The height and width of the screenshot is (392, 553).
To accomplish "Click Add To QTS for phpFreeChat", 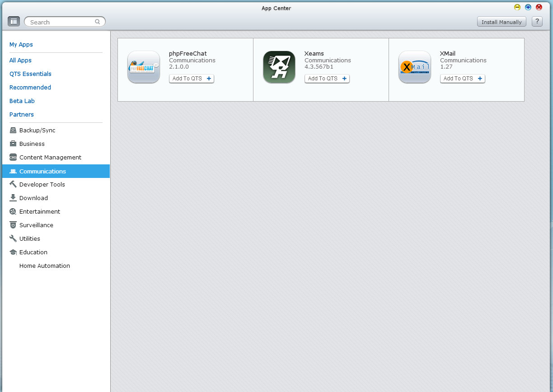I will coord(192,79).
